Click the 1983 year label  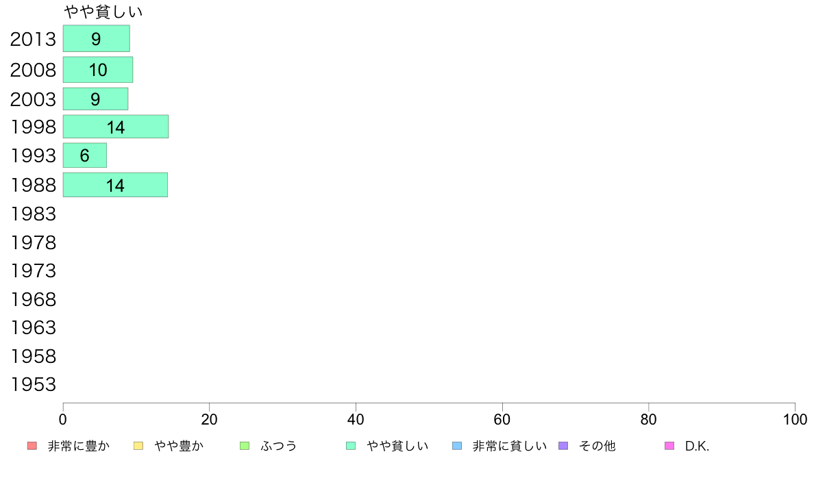(x=33, y=214)
